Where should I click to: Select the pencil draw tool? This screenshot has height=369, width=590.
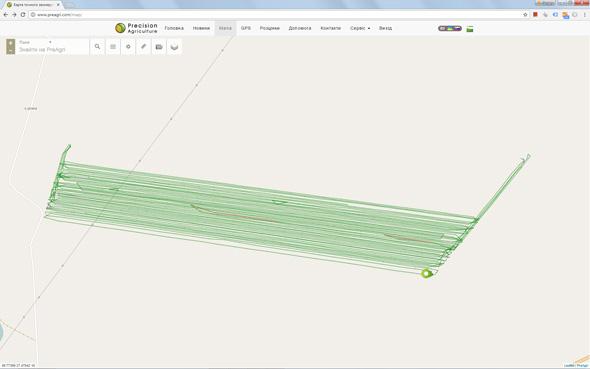[x=143, y=47]
